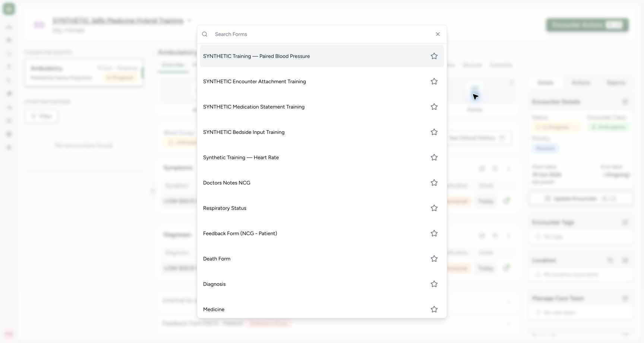Open the Respiratory Status form
The height and width of the screenshot is (343, 644).
click(x=322, y=208)
